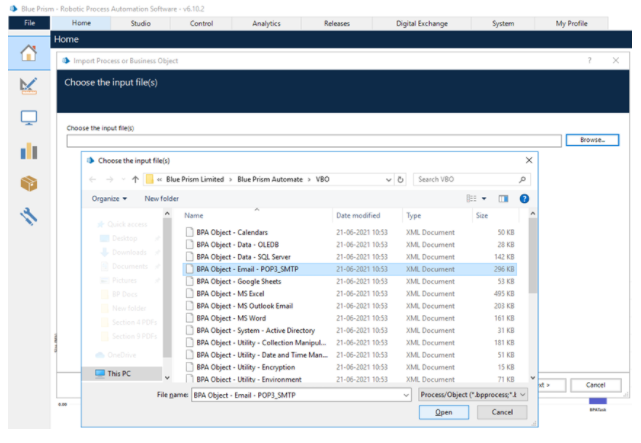Click the Forward arrow in file dialog
The width and height of the screenshot is (641, 443).
click(110, 179)
